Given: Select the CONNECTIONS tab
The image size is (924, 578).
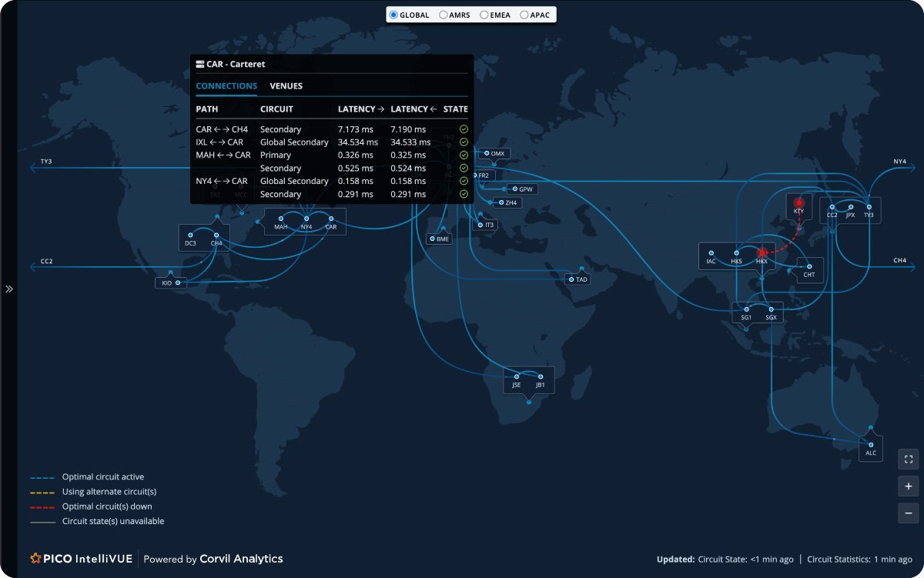Looking at the screenshot, I should tap(226, 86).
